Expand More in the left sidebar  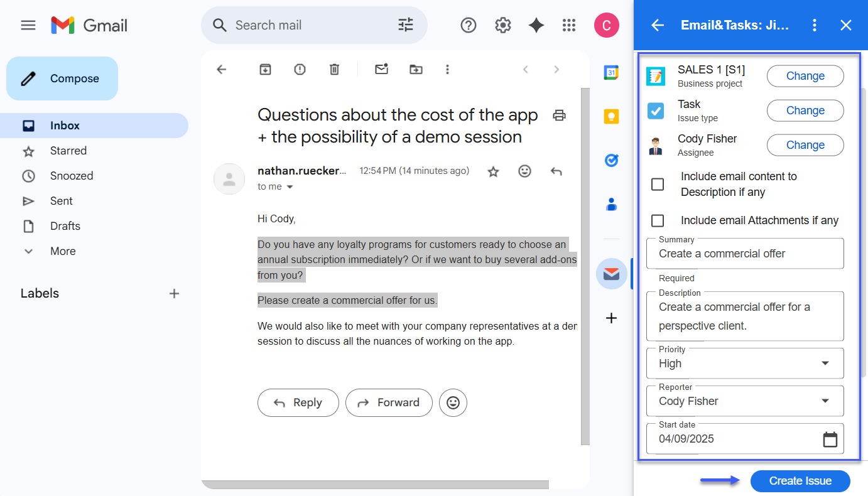pos(62,251)
